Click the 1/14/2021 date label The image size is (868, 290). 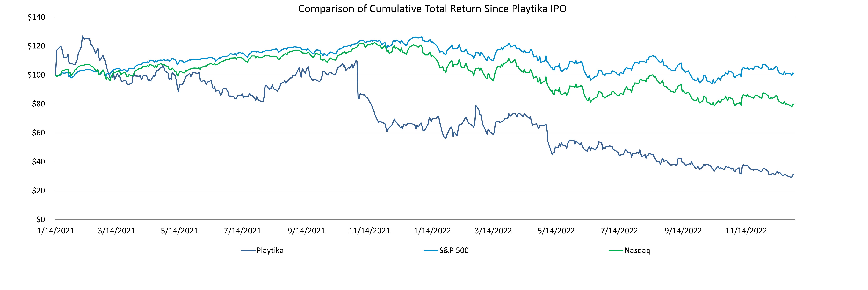click(x=56, y=231)
